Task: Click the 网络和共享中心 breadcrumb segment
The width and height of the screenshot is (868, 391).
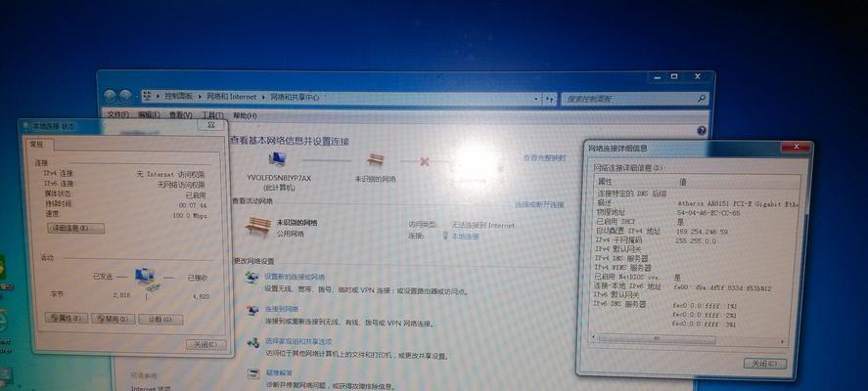Action: click(295, 98)
